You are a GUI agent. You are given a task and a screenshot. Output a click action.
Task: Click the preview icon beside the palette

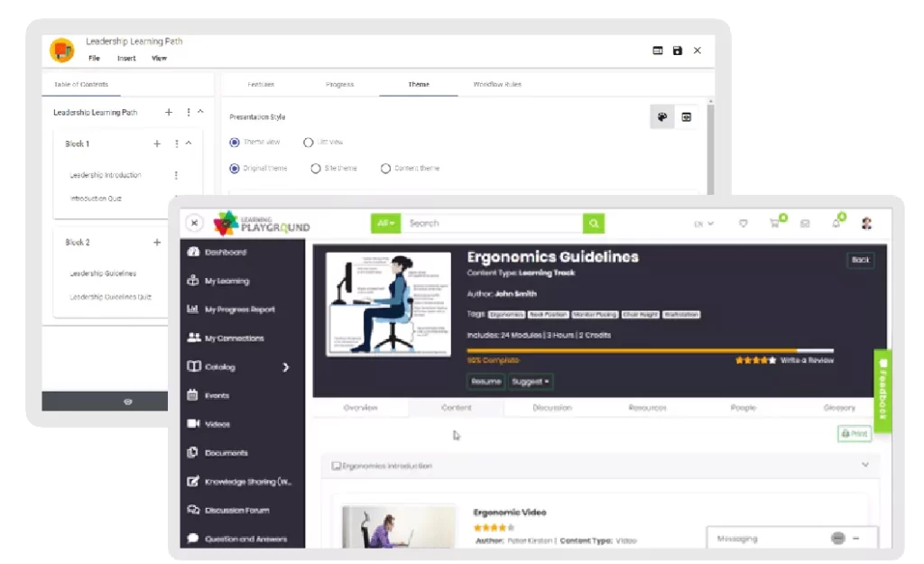(687, 116)
